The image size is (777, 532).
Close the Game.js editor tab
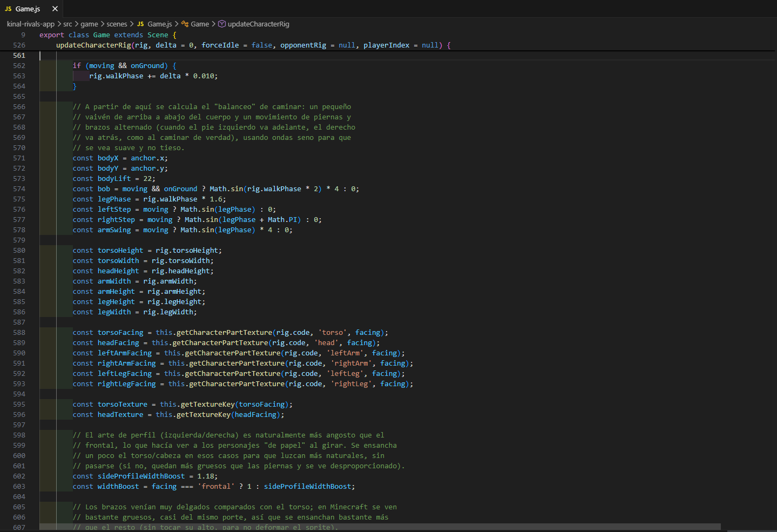coord(55,9)
